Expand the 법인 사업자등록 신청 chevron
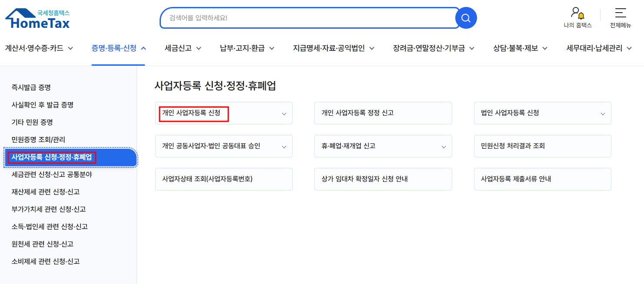Viewport: 644px width, 284px height. coord(603,114)
